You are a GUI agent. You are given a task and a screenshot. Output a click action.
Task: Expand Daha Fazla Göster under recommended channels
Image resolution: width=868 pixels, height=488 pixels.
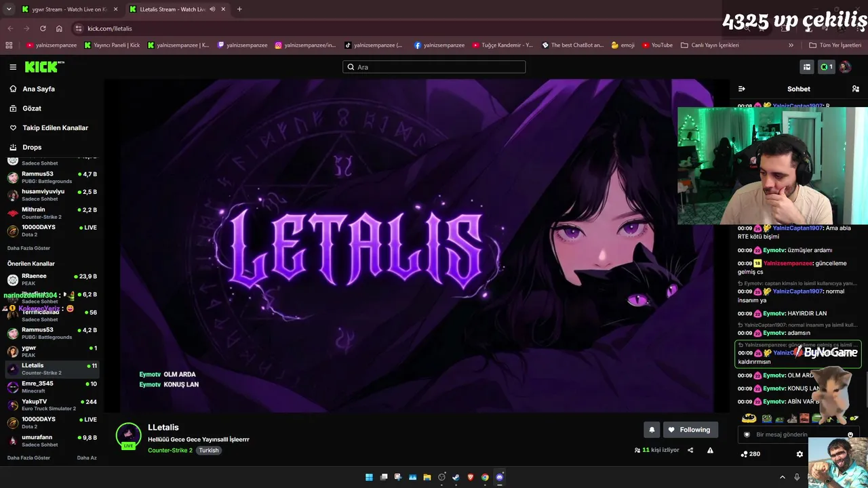point(28,458)
